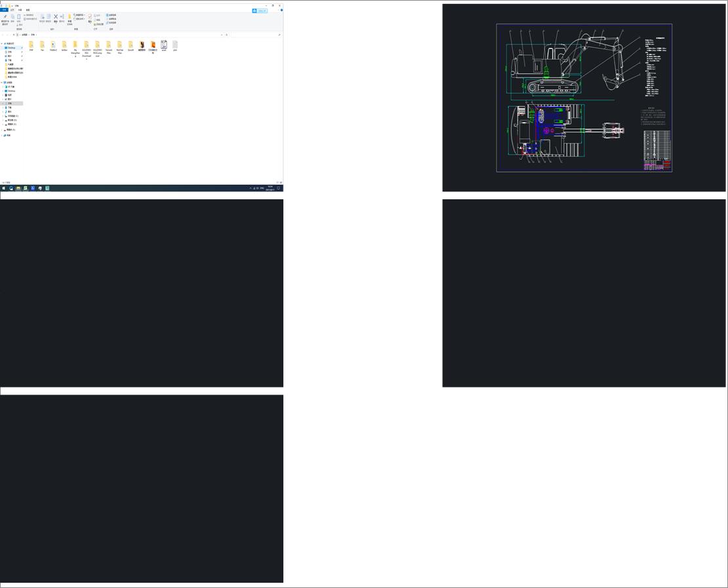Click the ENG input language indicator
Screen dimensions: 728x588
[262, 188]
